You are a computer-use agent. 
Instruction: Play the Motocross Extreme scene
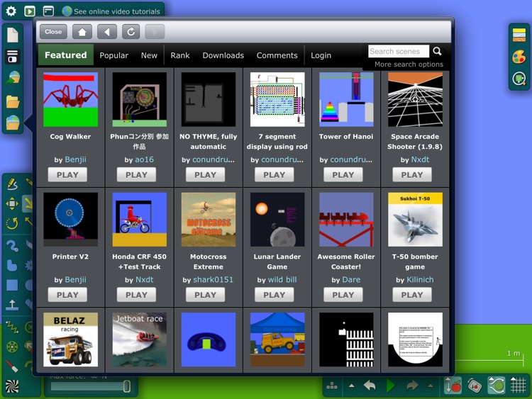point(205,295)
